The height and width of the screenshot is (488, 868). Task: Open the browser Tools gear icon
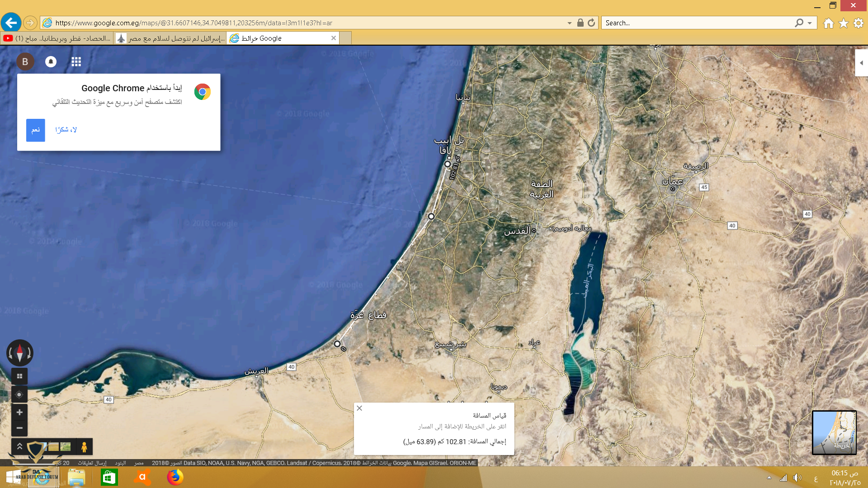[859, 23]
